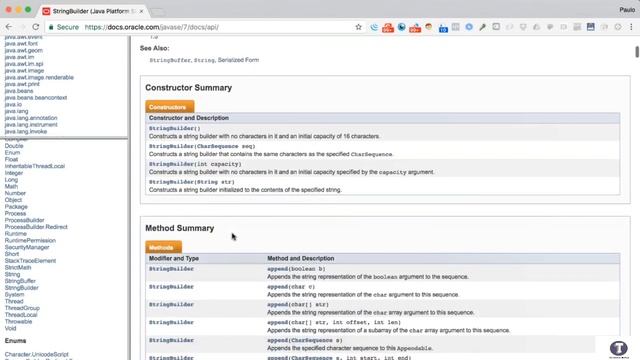Open the java.lang package link

pyautogui.click(x=16, y=111)
